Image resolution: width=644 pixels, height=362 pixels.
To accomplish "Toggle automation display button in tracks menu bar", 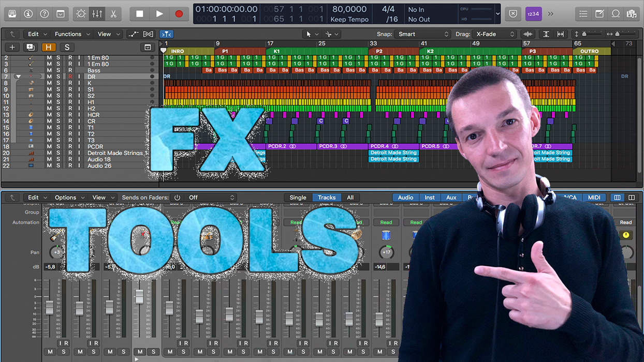I will 133,34.
